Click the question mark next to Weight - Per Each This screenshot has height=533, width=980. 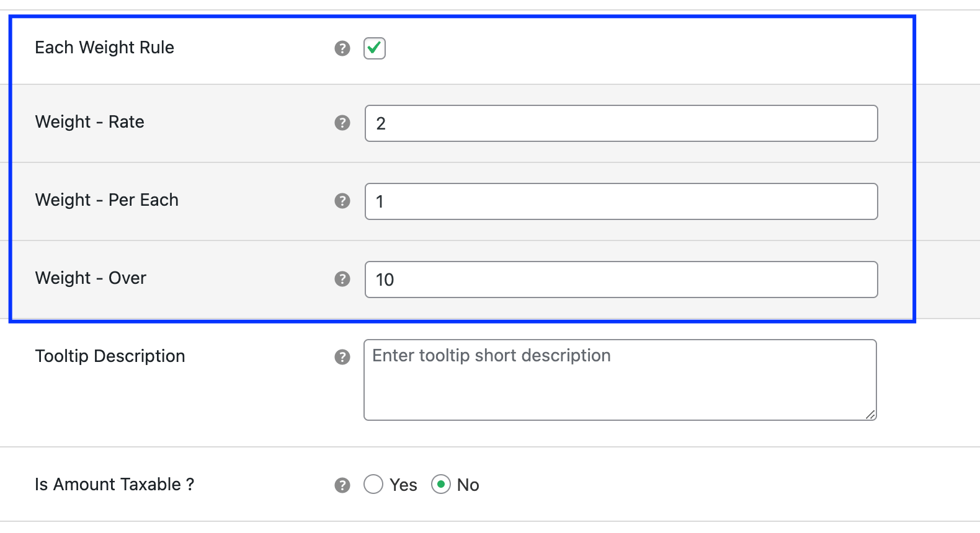342,201
